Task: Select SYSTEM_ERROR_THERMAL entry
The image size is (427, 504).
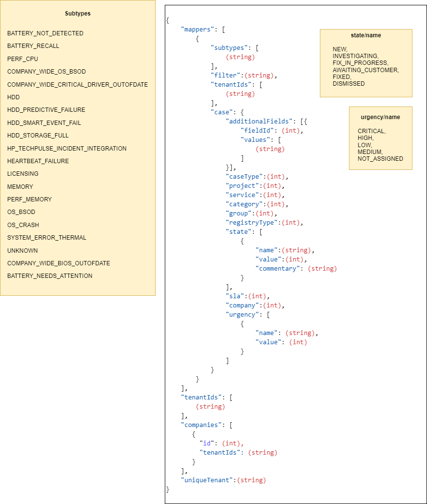Action: coord(47,238)
